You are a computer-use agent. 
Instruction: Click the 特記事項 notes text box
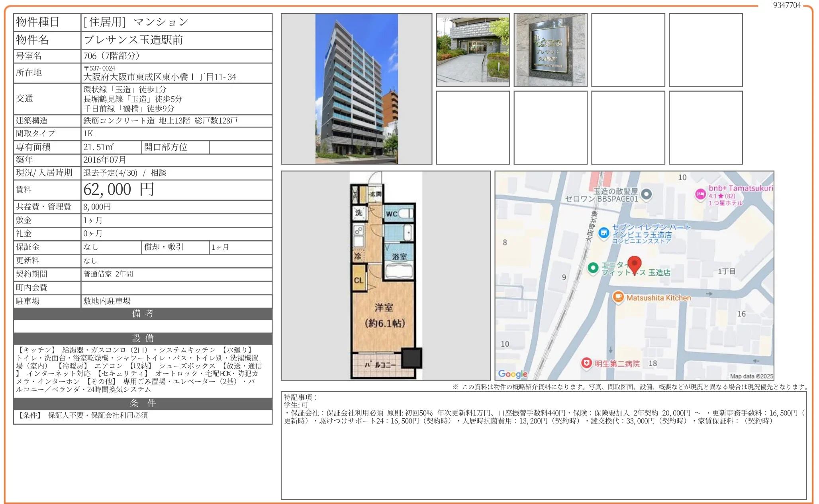tap(543, 445)
